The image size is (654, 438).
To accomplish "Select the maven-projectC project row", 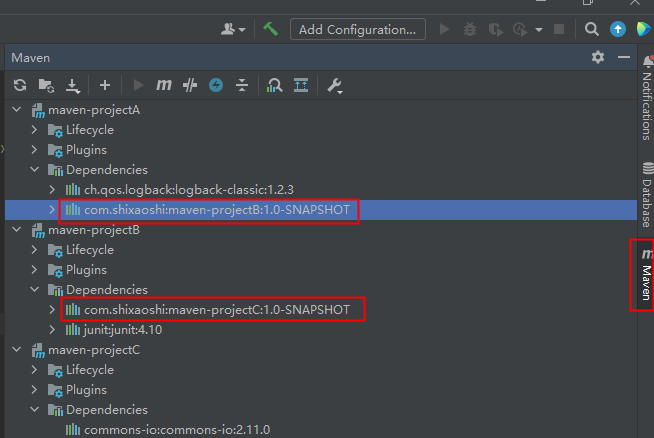I will [x=321, y=350].
